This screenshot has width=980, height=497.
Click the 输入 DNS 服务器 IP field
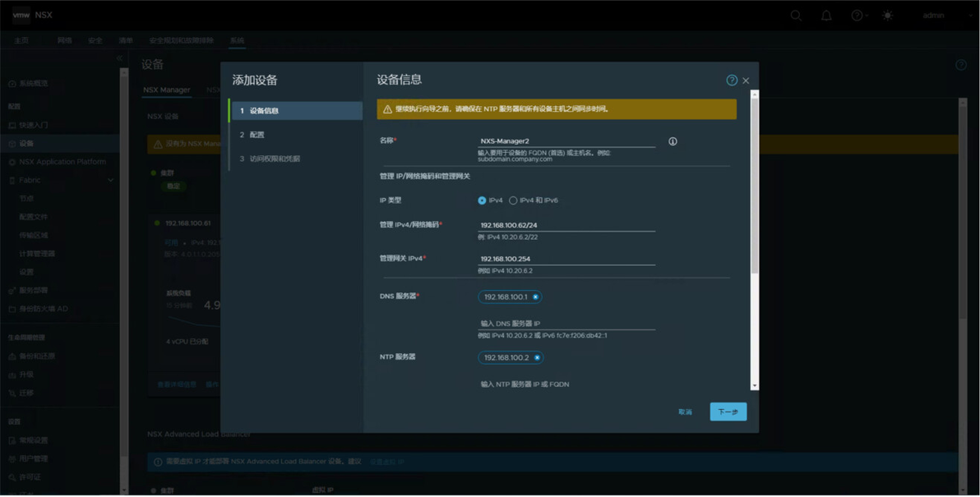(x=566, y=324)
